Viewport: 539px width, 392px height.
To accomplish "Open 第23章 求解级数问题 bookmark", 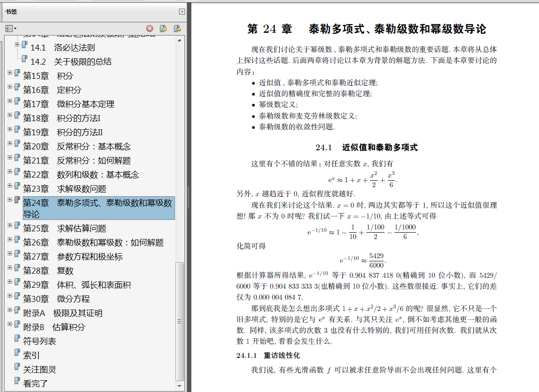I will pos(65,188).
